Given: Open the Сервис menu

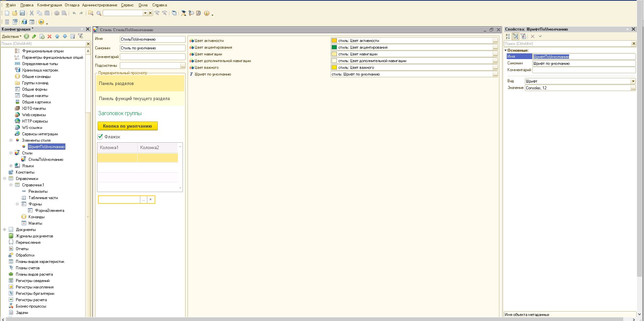Looking at the screenshot, I should (x=127, y=5).
